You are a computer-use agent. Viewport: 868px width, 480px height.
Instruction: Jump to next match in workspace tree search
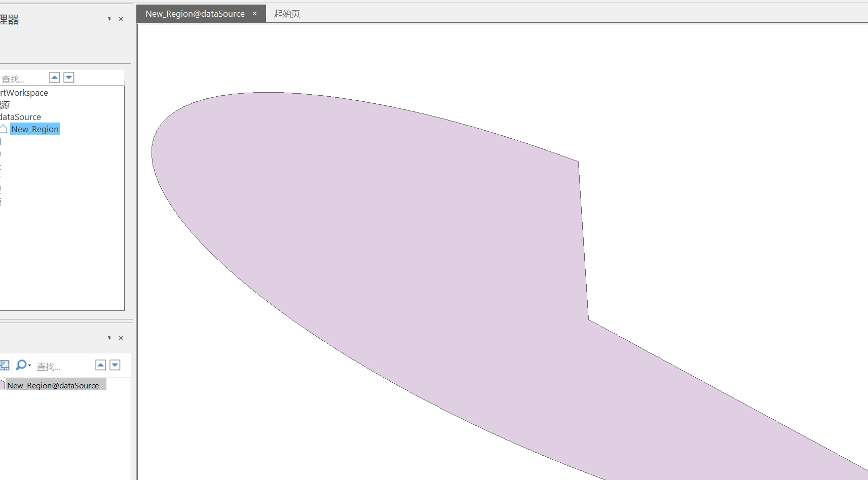pos(69,77)
